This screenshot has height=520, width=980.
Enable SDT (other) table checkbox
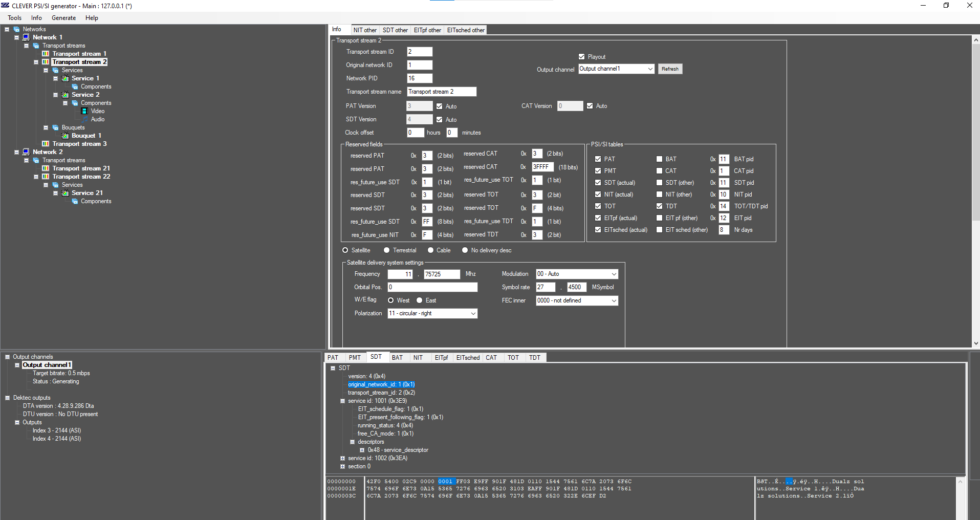tap(659, 183)
